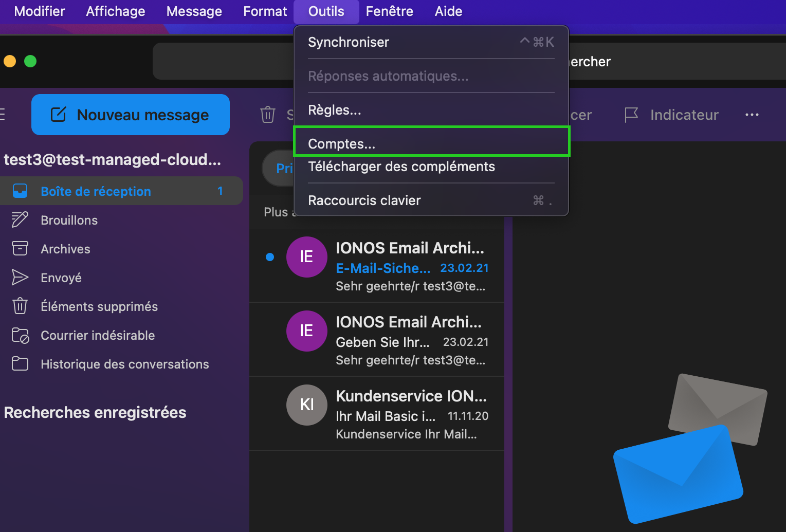This screenshot has height=532, width=786.
Task: Open the Envoyé folder
Action: [x=121, y=278]
